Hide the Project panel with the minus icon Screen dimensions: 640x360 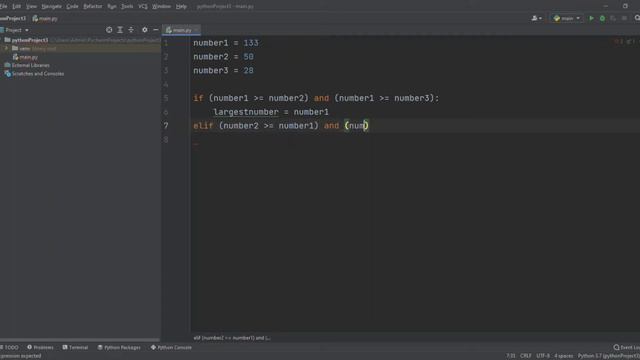pos(156,30)
